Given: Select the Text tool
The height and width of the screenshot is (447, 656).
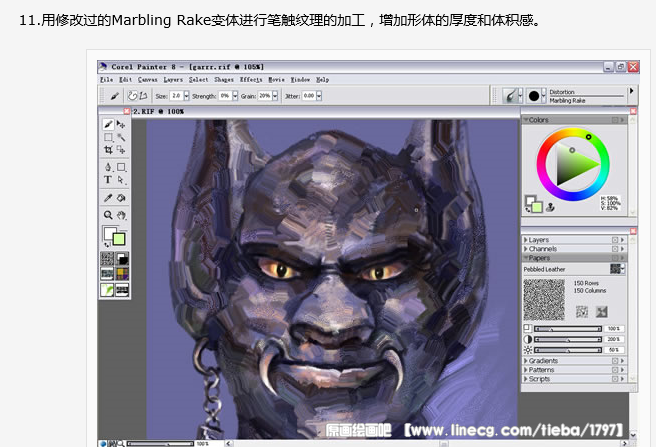Looking at the screenshot, I should click(108, 180).
